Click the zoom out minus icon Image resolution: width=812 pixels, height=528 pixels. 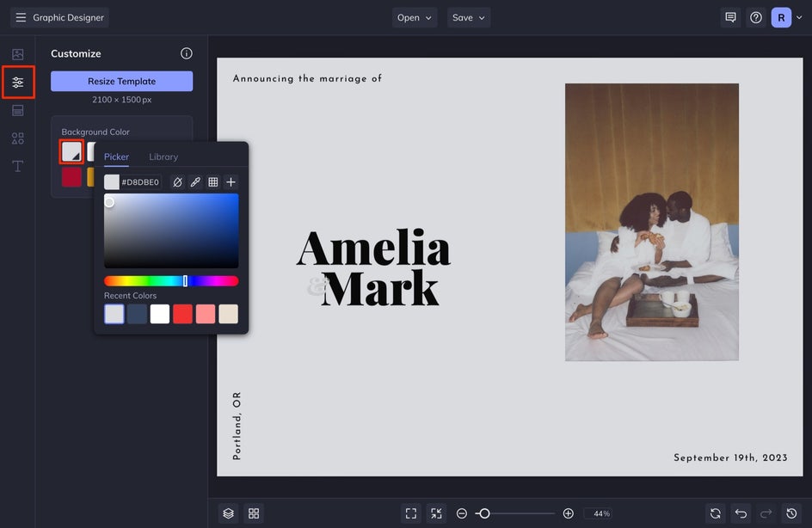point(461,513)
